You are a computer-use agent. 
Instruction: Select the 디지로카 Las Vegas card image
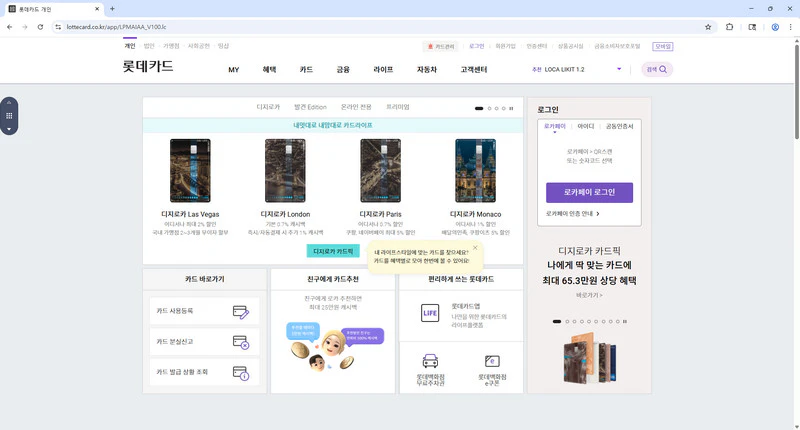[x=190, y=170]
